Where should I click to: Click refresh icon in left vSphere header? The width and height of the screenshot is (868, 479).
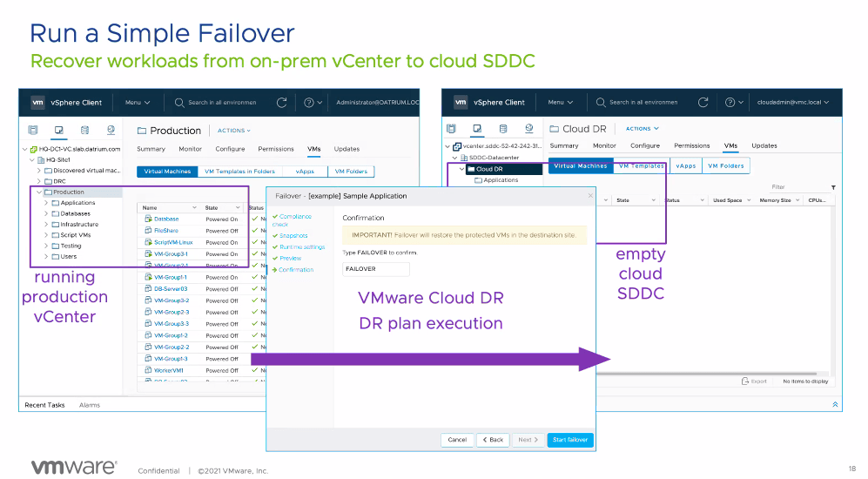(282, 102)
